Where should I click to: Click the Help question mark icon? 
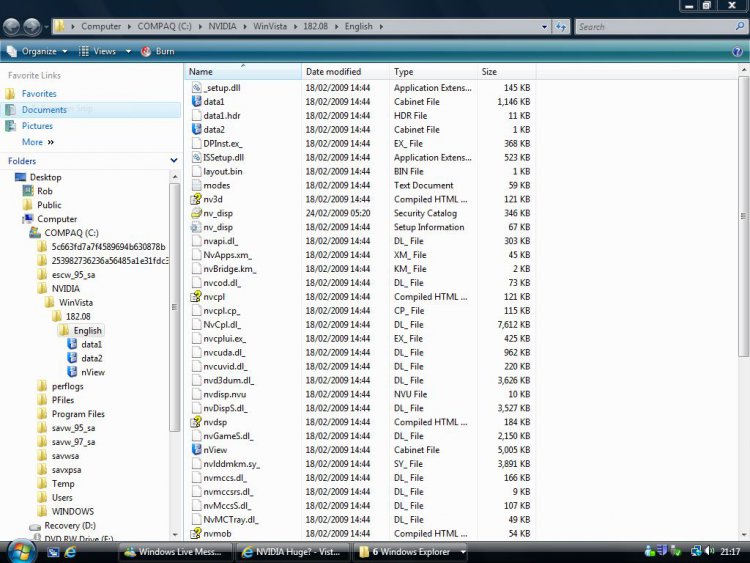(x=737, y=51)
